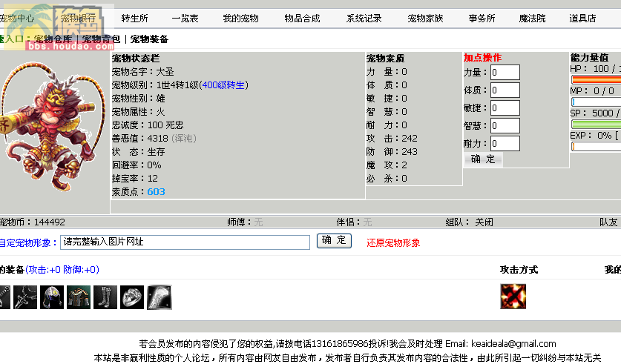Open 物品合成 menu item

tap(302, 19)
